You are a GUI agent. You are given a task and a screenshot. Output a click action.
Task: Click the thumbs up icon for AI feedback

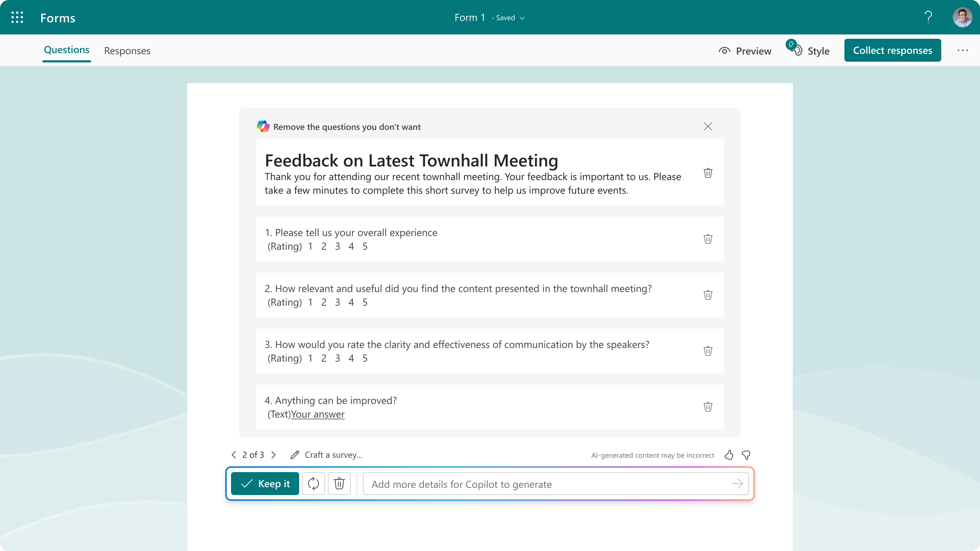(x=729, y=455)
